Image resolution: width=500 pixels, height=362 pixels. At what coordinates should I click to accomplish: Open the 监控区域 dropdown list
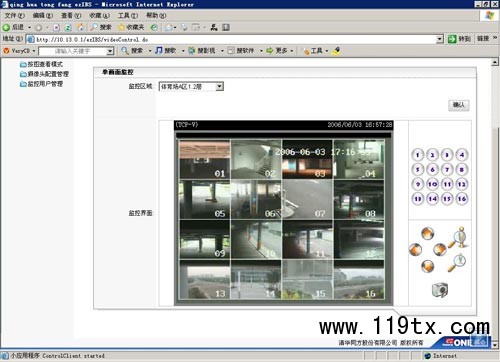[219, 87]
